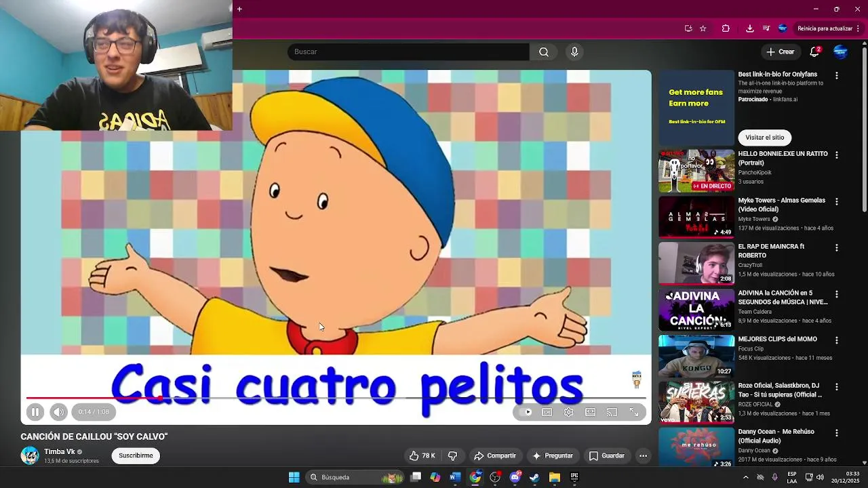868x488 pixels.
Task: Start voice search with microphone icon
Action: tap(574, 52)
